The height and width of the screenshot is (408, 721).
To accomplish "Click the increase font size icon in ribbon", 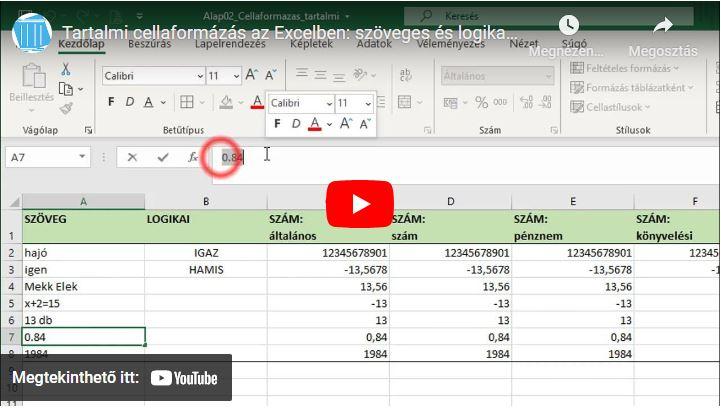I will pyautogui.click(x=252, y=76).
